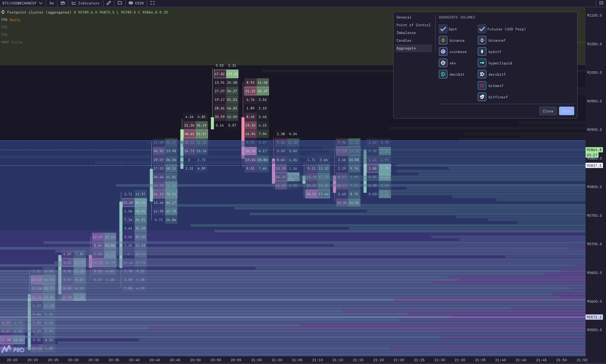The width and height of the screenshot is (606, 364).
Task: Click the AGGREGATE VOLUMES heading
Action: (457, 17)
